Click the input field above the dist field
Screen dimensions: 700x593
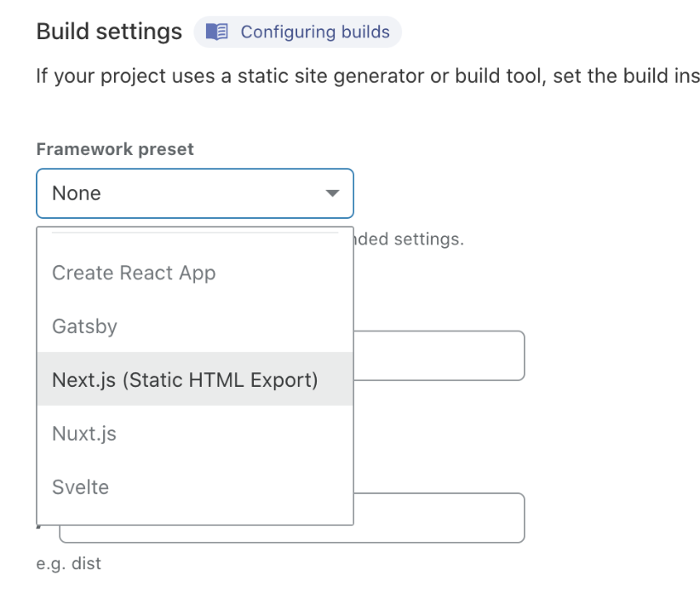(x=439, y=356)
